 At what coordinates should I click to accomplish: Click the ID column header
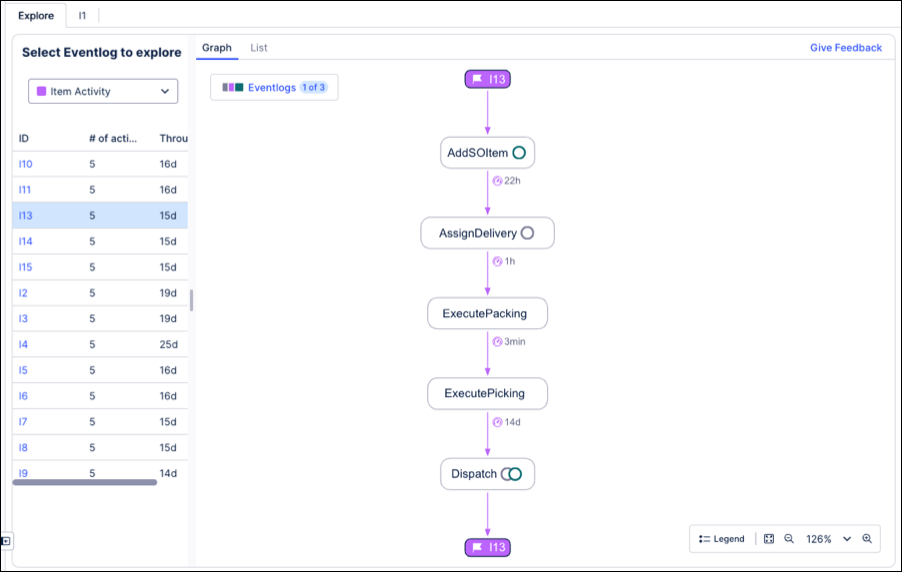click(24, 138)
